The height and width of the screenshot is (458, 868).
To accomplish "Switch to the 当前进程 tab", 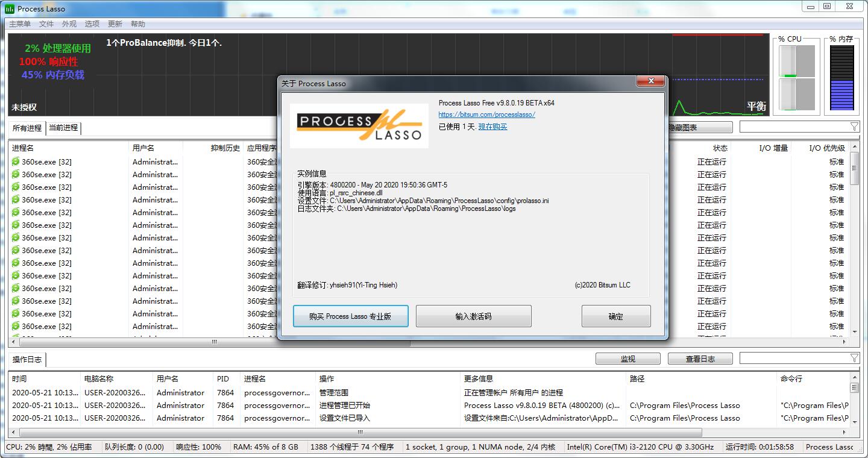I will [x=63, y=128].
